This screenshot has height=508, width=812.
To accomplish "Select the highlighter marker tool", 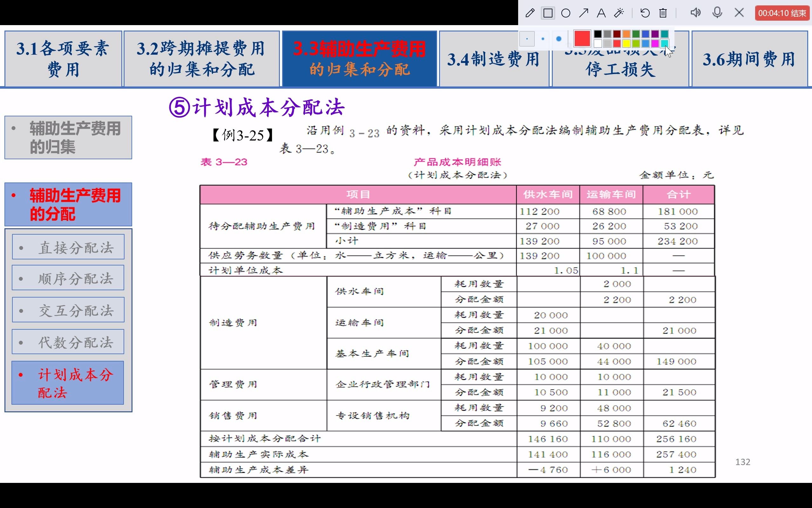I will coord(619,13).
